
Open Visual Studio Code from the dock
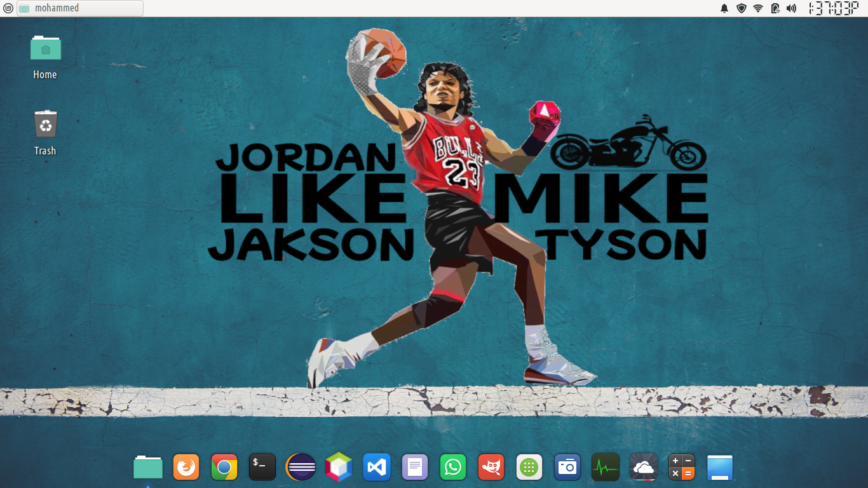(x=377, y=467)
